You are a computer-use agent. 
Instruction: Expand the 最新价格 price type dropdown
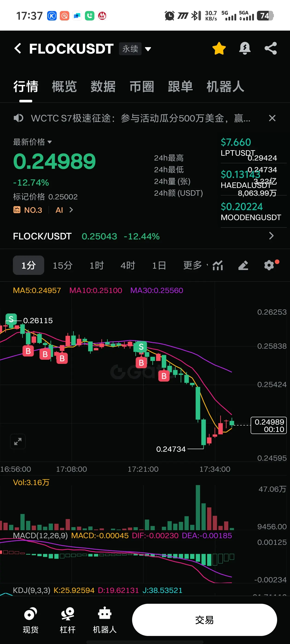(x=32, y=142)
